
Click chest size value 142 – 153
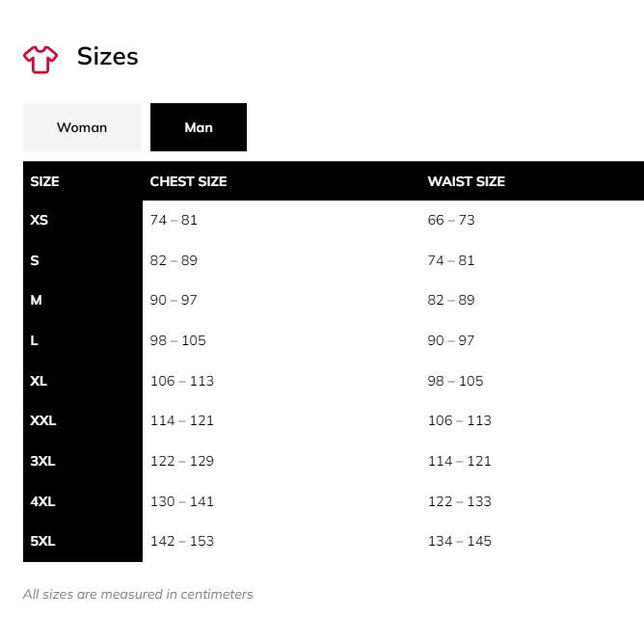tap(182, 541)
